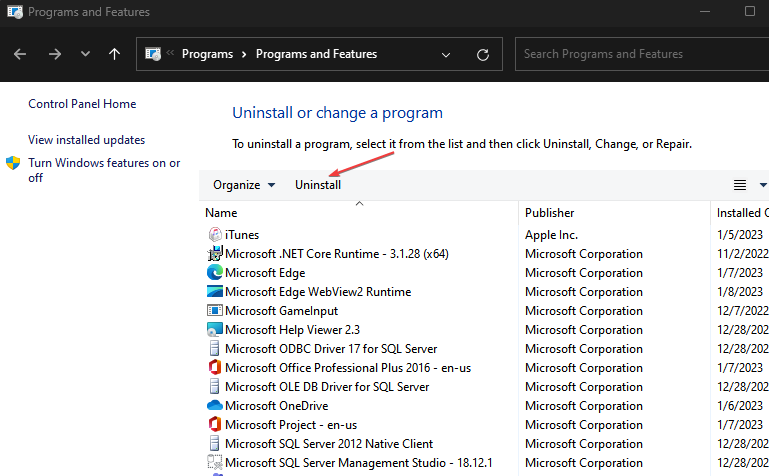Click the Uninstall toolbar button

tap(318, 185)
